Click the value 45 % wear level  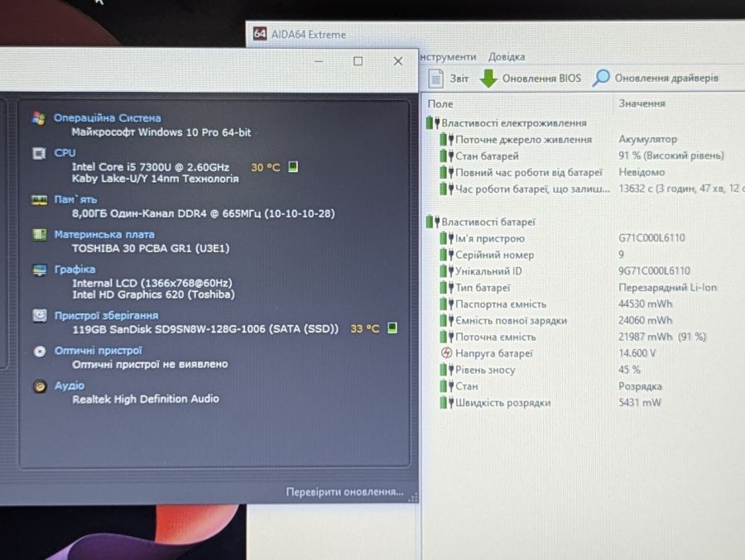[629, 370]
